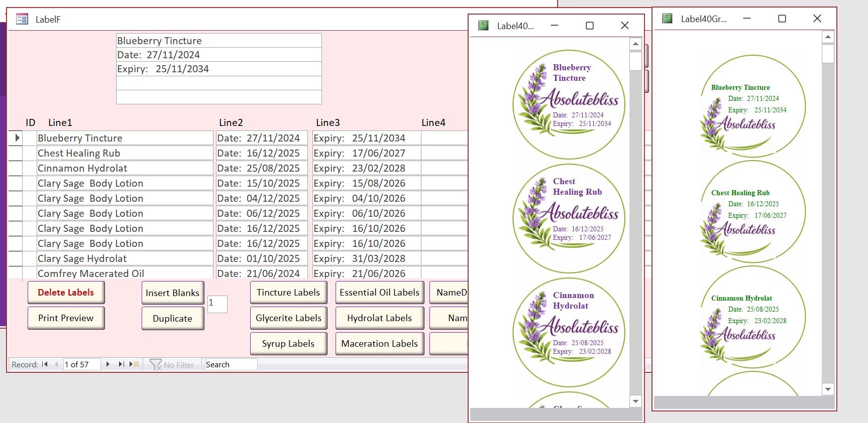Click the current record number field
Screen dimensions: 868x423
coord(81,365)
